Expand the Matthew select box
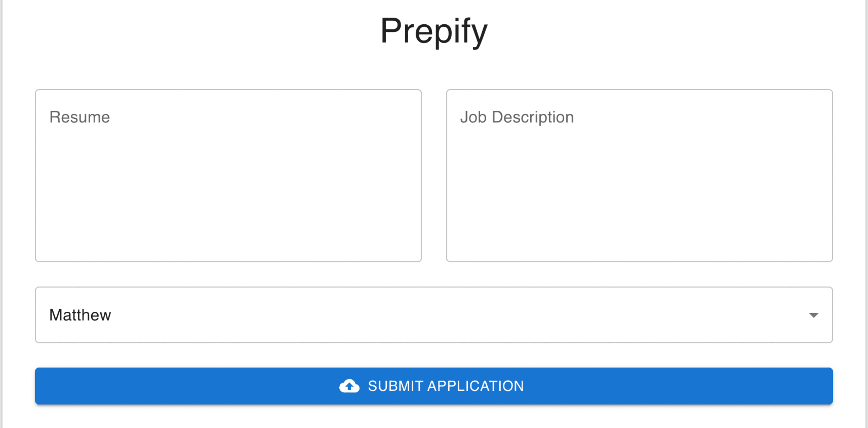Viewport: 868px width, 428px height. [x=434, y=315]
